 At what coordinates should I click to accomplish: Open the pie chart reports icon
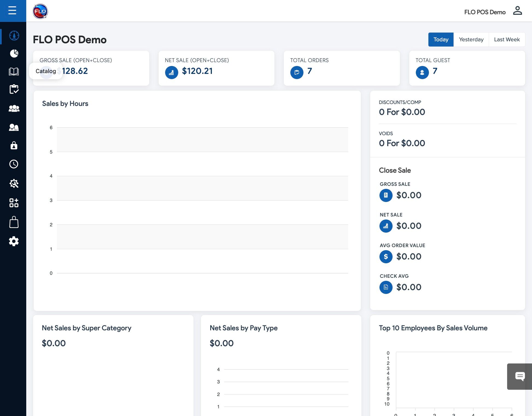(x=14, y=53)
